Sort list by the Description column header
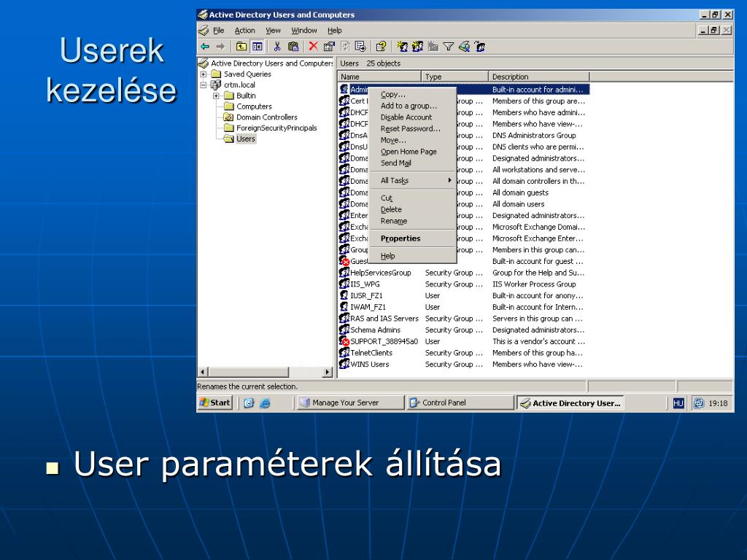 tap(539, 77)
